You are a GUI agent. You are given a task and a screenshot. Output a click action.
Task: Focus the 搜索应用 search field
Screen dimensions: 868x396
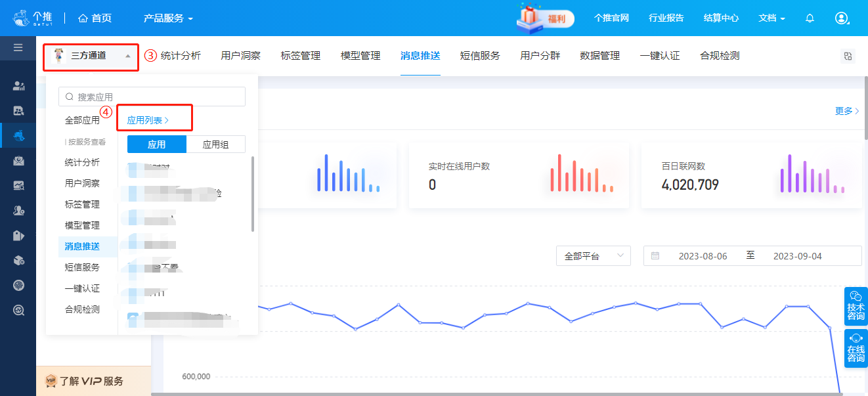pos(152,97)
